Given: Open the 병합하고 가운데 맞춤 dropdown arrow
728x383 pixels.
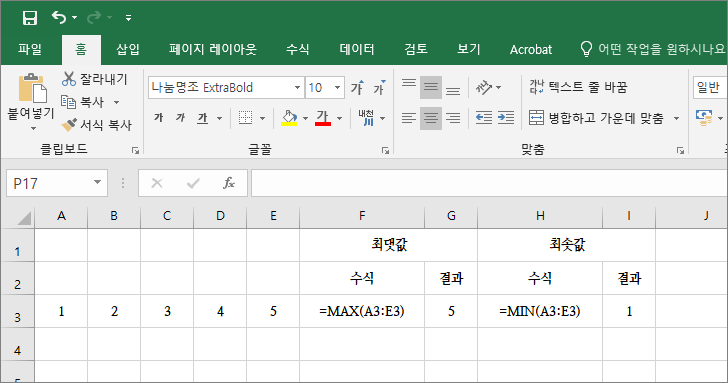Looking at the screenshot, I should (676, 118).
